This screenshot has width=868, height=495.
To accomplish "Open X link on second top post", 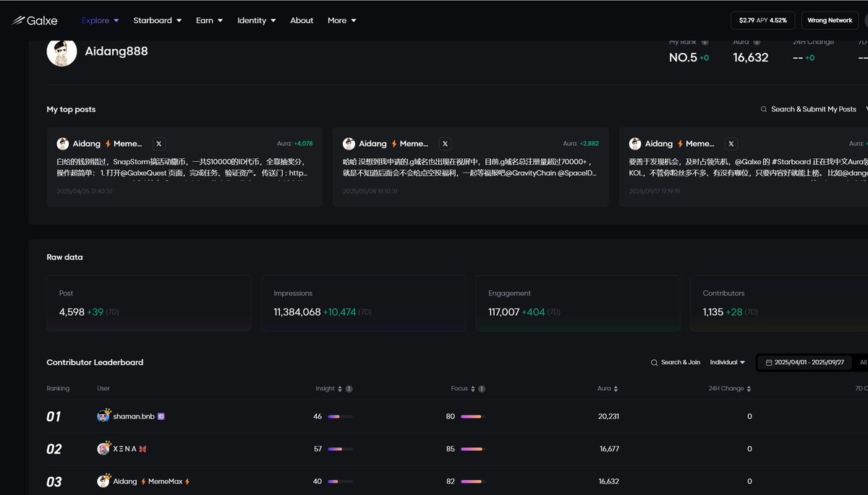I will (445, 144).
